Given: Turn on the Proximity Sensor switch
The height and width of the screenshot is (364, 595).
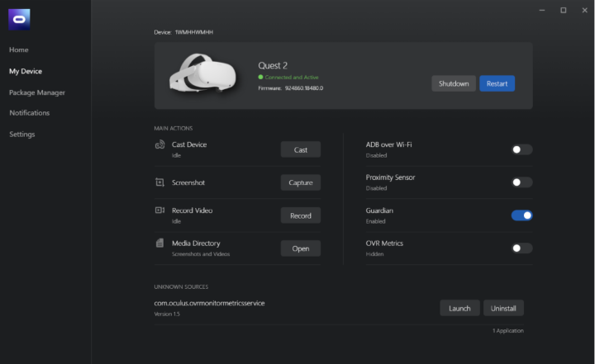Looking at the screenshot, I should (521, 182).
